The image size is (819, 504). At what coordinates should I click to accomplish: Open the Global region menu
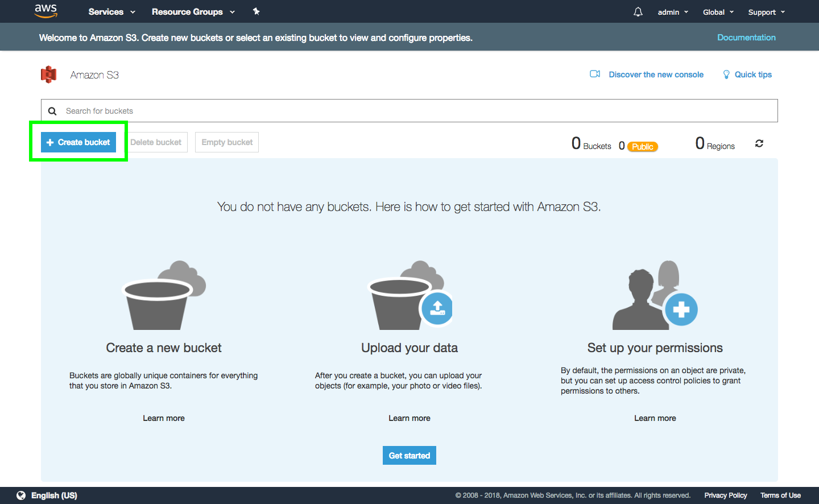pos(718,12)
